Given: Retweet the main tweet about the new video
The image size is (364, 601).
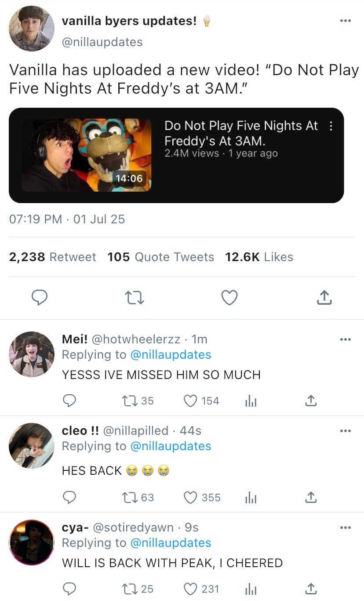Looking at the screenshot, I should point(135,298).
